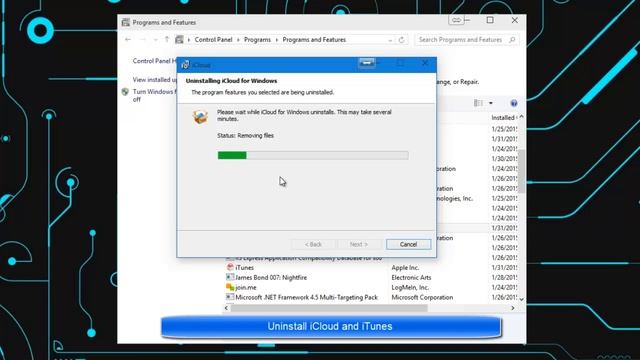Click the Control Panel breadcrumb
This screenshot has width=640, height=360.
click(x=213, y=40)
